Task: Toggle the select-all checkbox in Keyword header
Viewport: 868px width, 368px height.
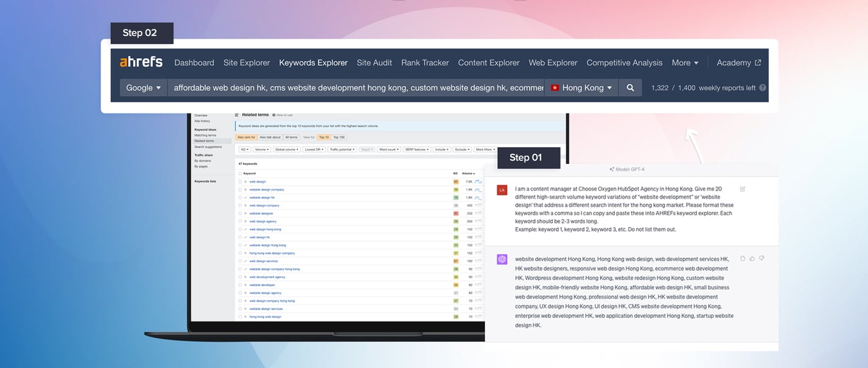Action: tap(241, 173)
